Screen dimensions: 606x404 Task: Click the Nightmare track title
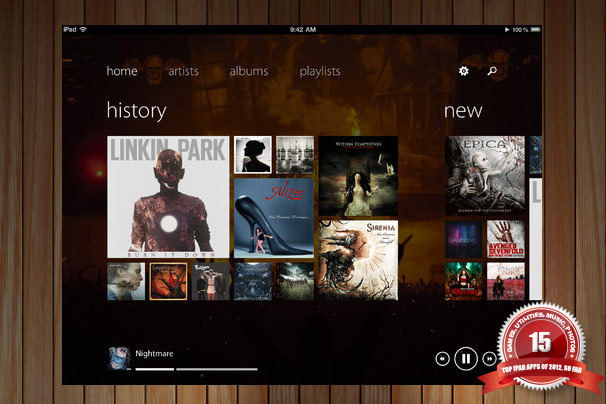tap(154, 353)
